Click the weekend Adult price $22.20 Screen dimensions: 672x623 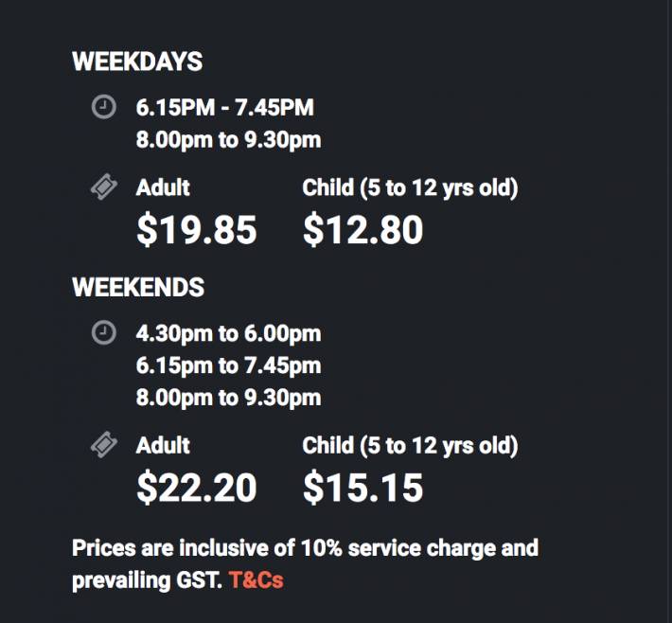(x=196, y=487)
